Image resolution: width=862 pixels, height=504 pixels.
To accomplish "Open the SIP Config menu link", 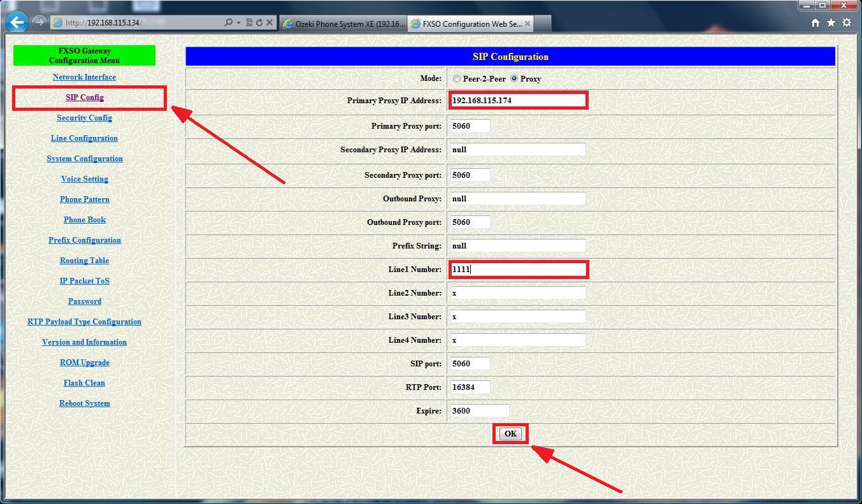I will tap(84, 97).
